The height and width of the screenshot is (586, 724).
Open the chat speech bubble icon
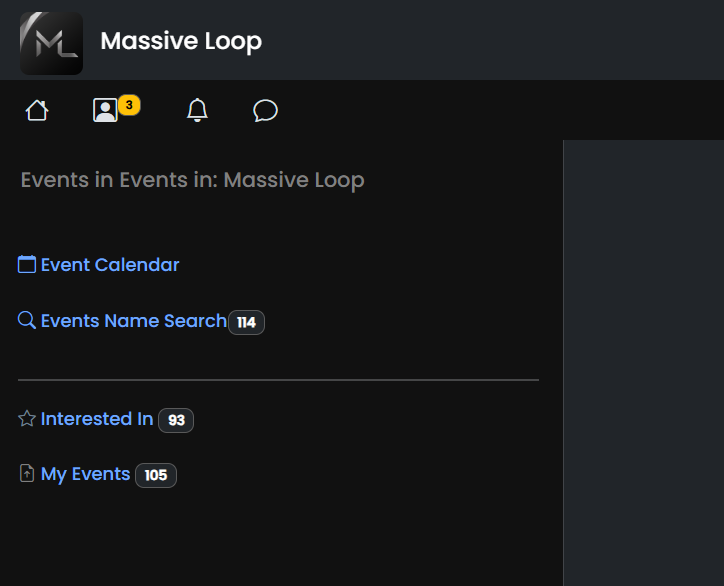pyautogui.click(x=265, y=111)
